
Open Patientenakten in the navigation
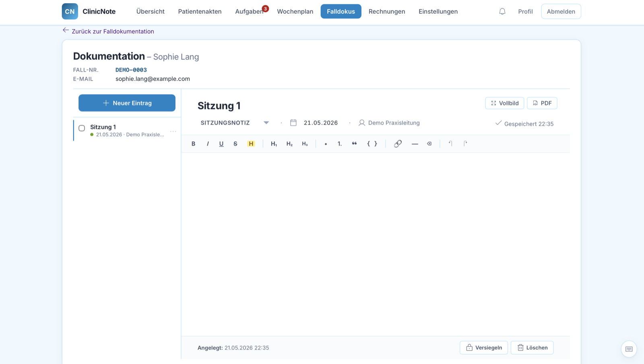pyautogui.click(x=200, y=11)
